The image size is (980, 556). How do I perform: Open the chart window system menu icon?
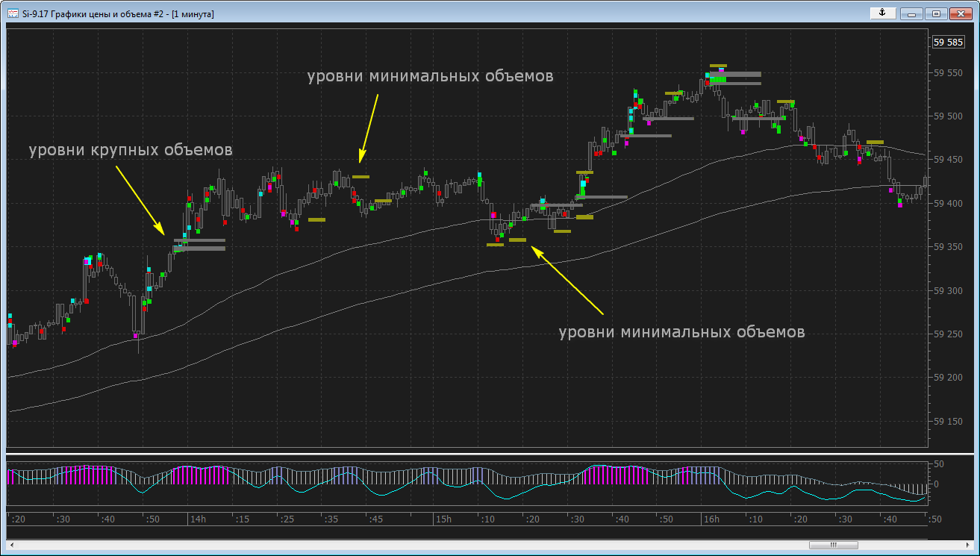click(13, 13)
